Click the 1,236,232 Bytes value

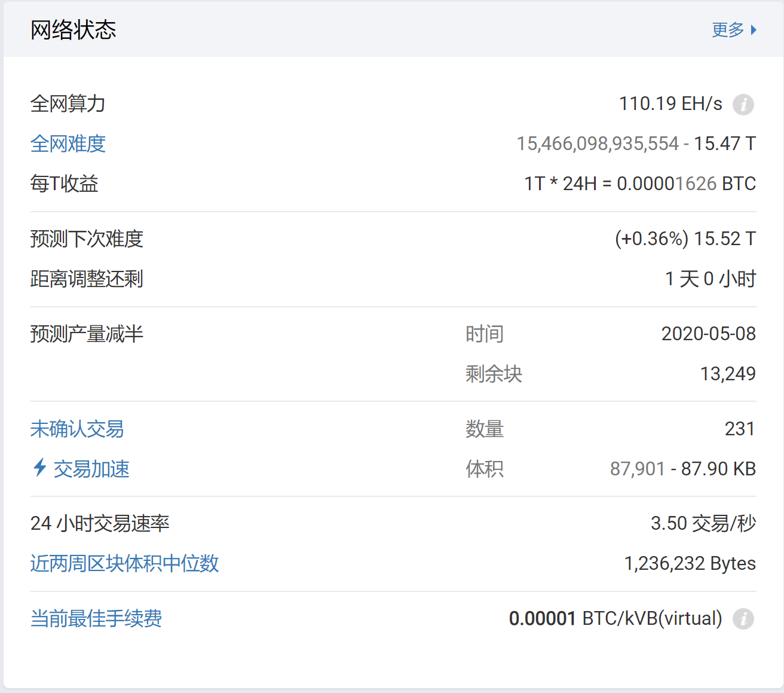[x=690, y=563]
